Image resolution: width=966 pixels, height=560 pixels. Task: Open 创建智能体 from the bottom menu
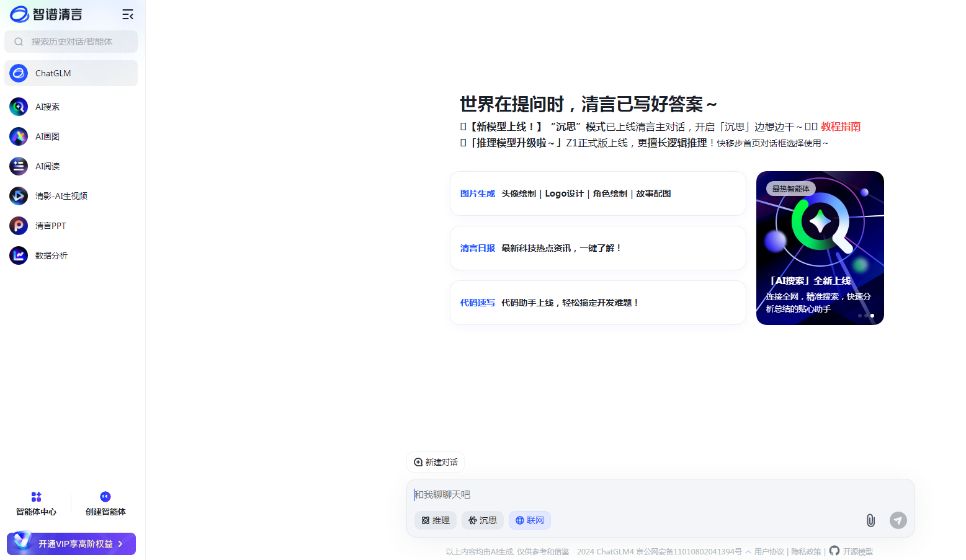(104, 502)
